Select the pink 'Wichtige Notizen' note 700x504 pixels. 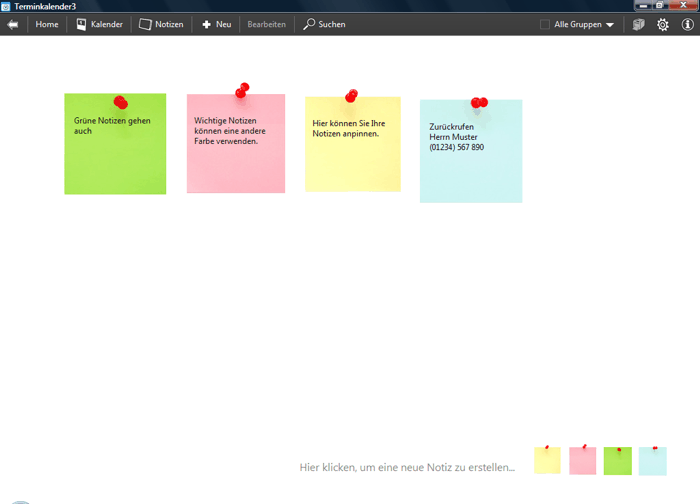[x=235, y=150]
